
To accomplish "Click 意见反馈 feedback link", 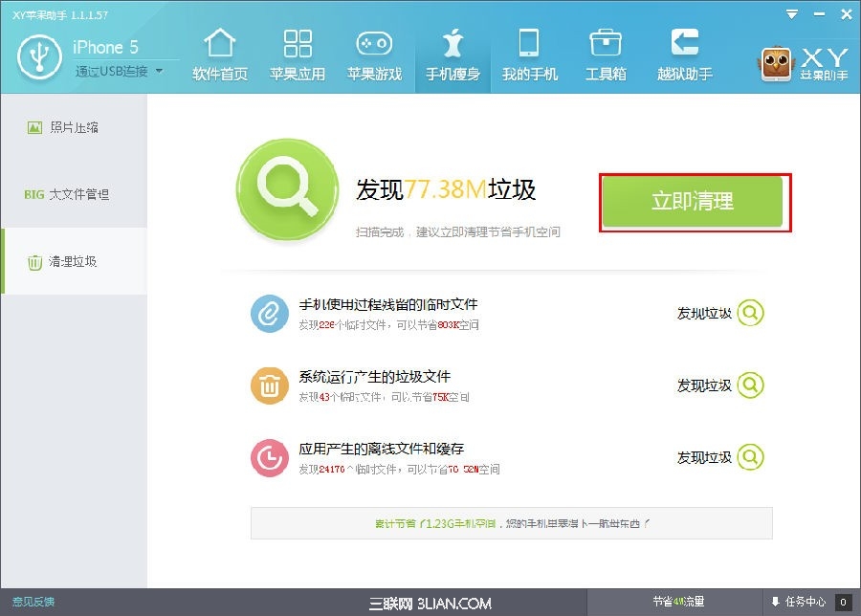I will coord(33,602).
